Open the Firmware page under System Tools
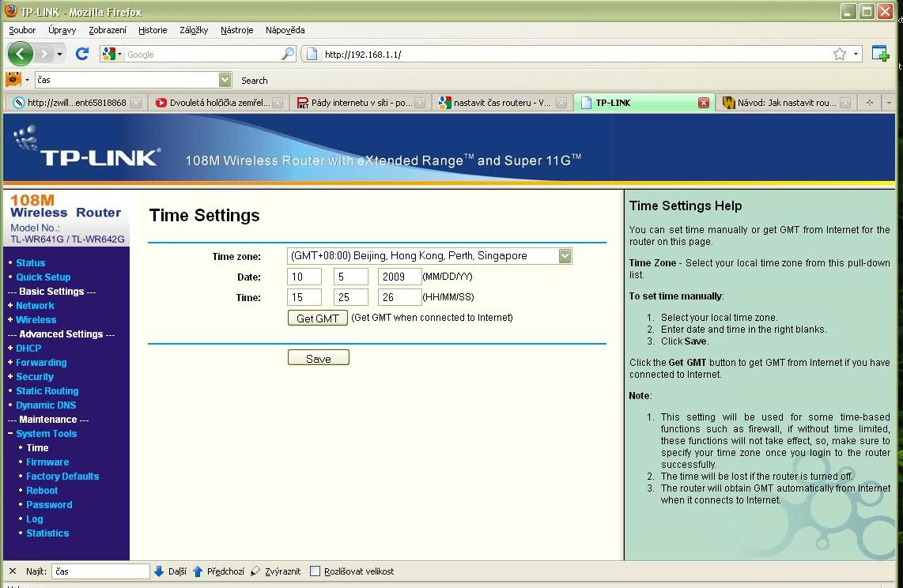903x588 pixels. [x=47, y=462]
